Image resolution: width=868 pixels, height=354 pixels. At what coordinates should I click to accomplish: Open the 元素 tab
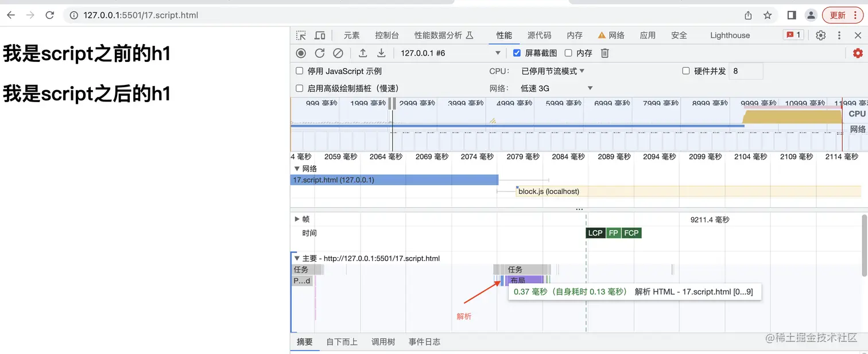coord(352,35)
